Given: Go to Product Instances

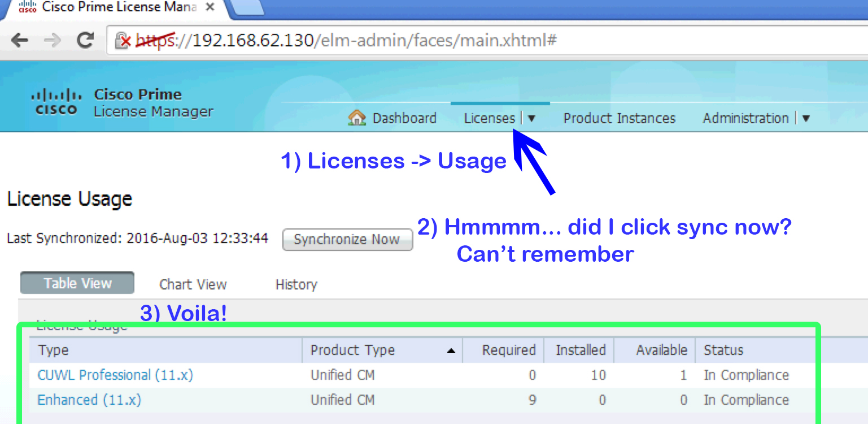Looking at the screenshot, I should pyautogui.click(x=620, y=118).
